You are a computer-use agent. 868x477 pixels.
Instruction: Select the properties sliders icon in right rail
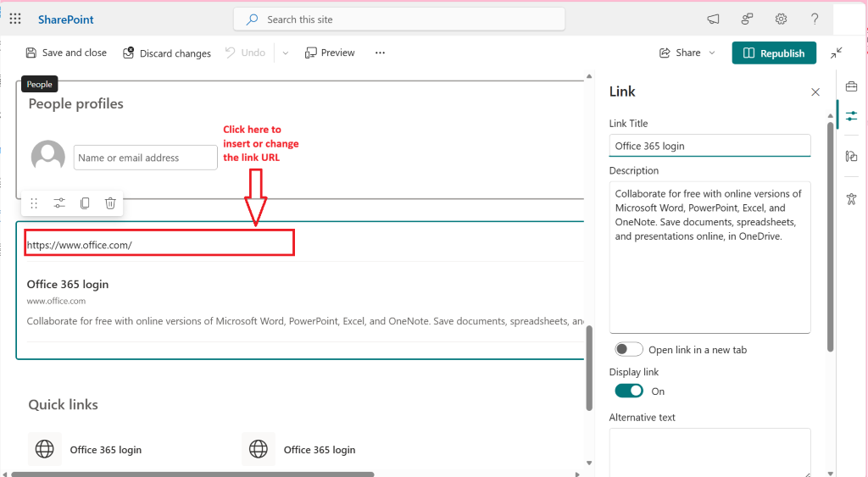(x=851, y=116)
